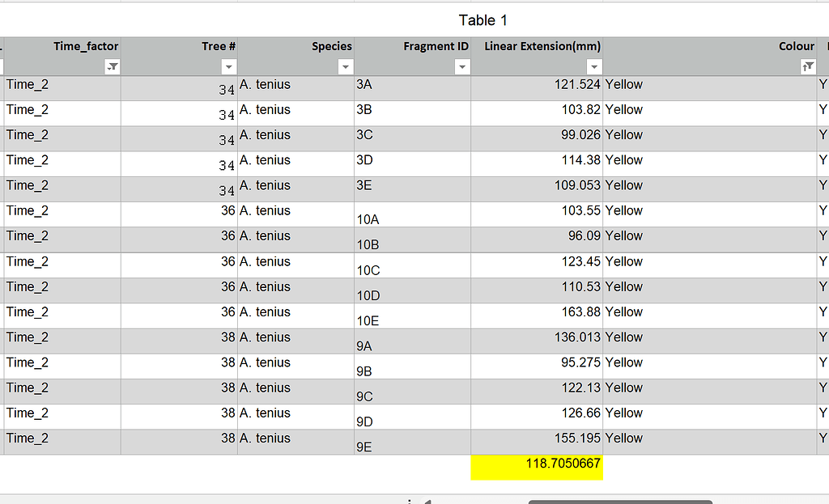This screenshot has height=504, width=829.
Task: Click the horizontal scrollbar at the bottom
Action: pyautogui.click(x=619, y=501)
